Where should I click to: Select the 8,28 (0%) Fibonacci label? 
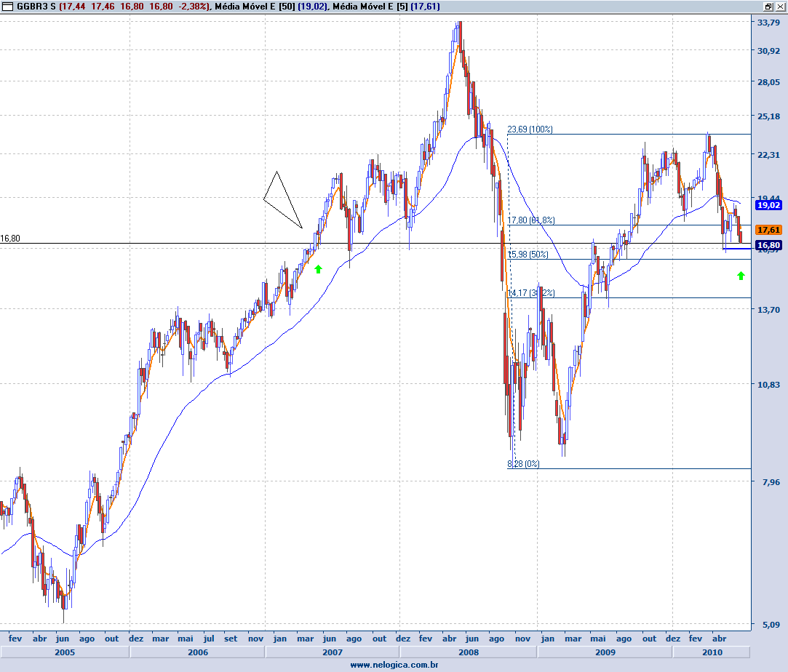523,463
